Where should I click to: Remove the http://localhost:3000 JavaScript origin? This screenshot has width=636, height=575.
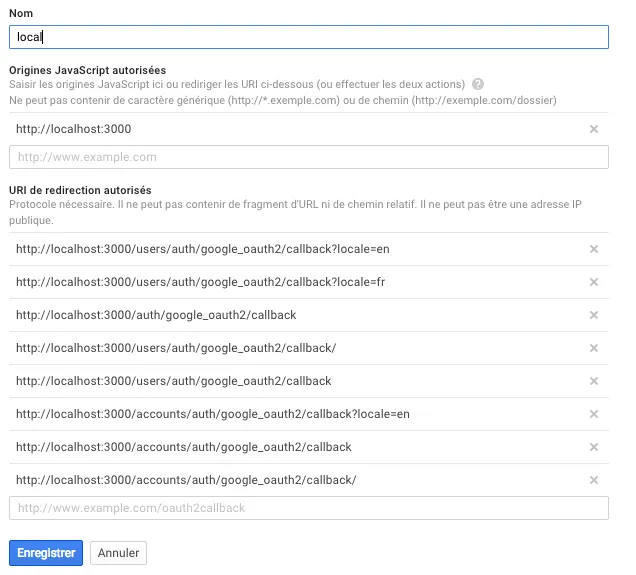coord(594,129)
